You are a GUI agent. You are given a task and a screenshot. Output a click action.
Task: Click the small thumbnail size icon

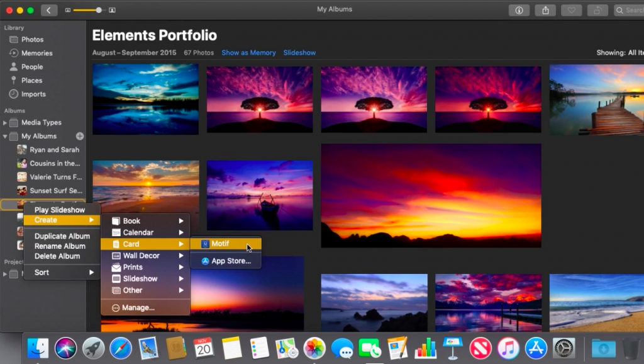(68, 10)
